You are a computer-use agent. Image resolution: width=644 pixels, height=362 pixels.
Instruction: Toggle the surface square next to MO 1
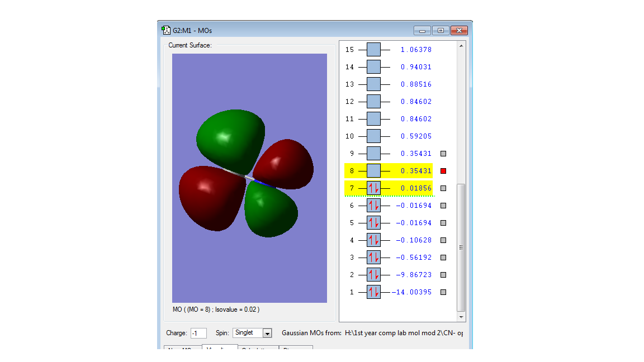pos(443,292)
